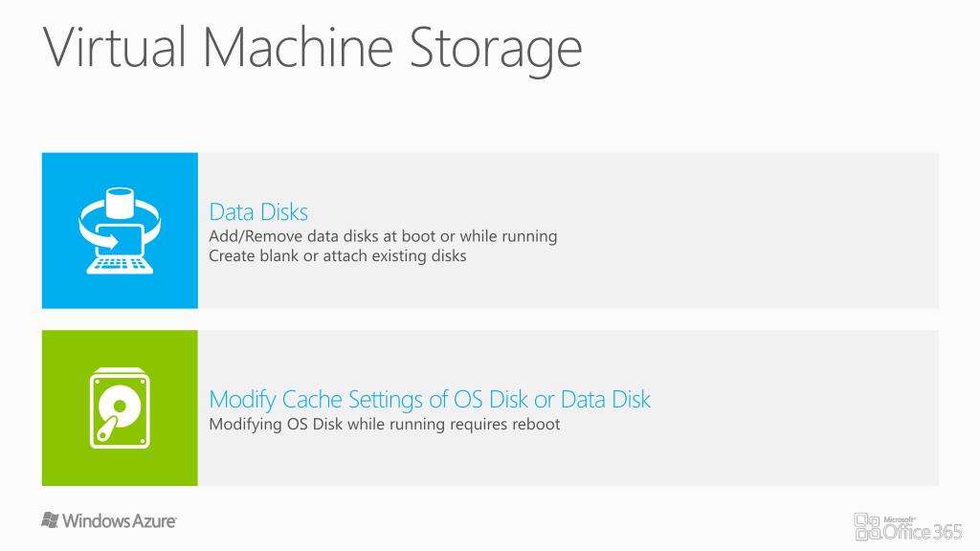The image size is (980, 551).
Task: Click the small Microsoft label above Office
Action: coord(900,519)
